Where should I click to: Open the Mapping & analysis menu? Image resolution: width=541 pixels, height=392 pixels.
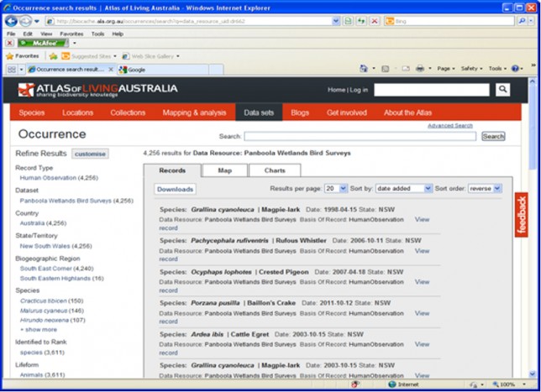point(194,112)
